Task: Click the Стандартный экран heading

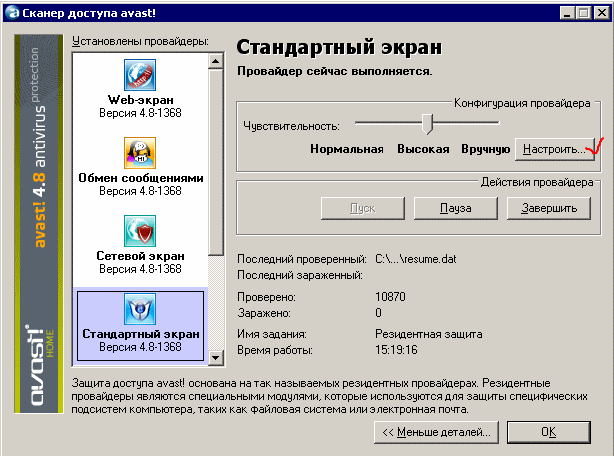Action: coord(339,47)
